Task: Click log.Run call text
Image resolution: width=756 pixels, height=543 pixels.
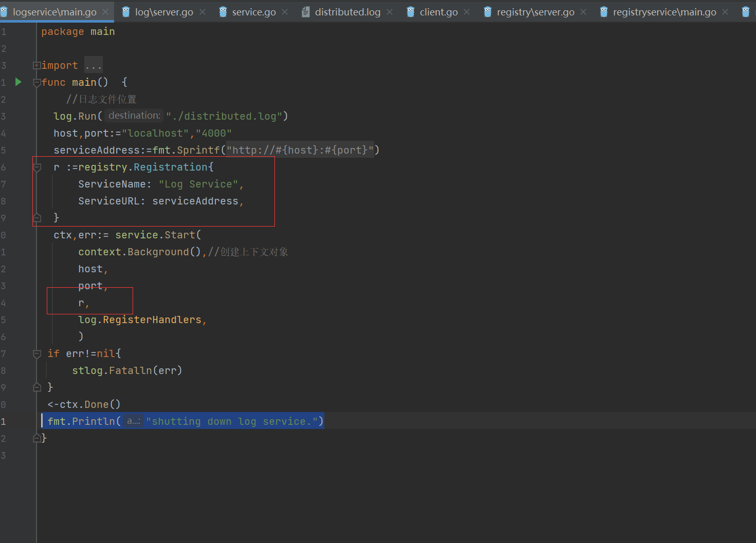Action: [75, 116]
